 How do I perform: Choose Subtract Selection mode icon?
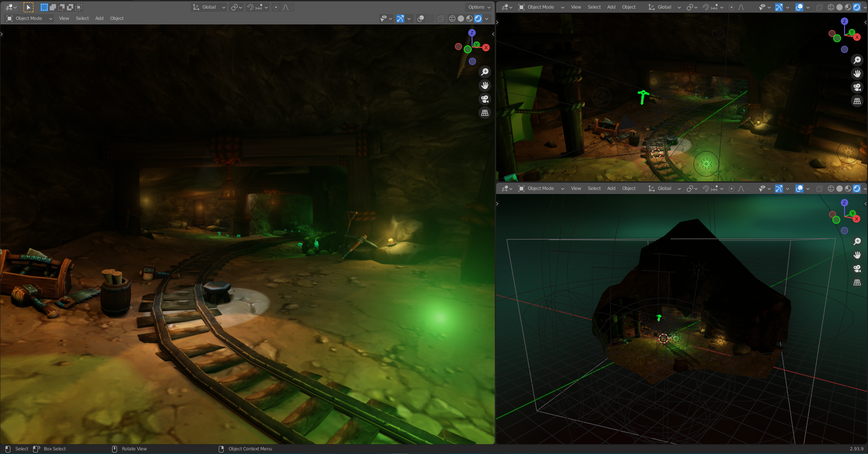tap(61, 7)
